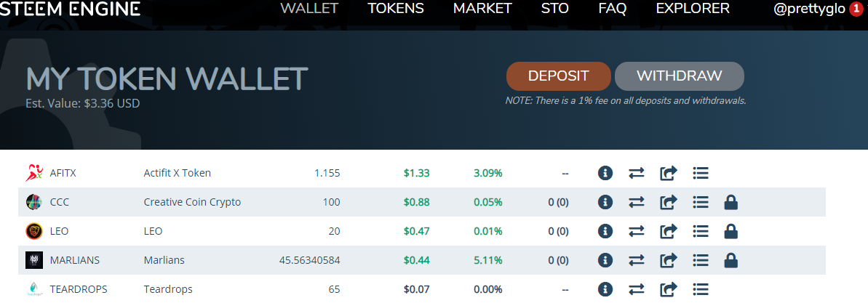Open info for TEARDROPS token
The width and height of the screenshot is (868, 303).
605,289
